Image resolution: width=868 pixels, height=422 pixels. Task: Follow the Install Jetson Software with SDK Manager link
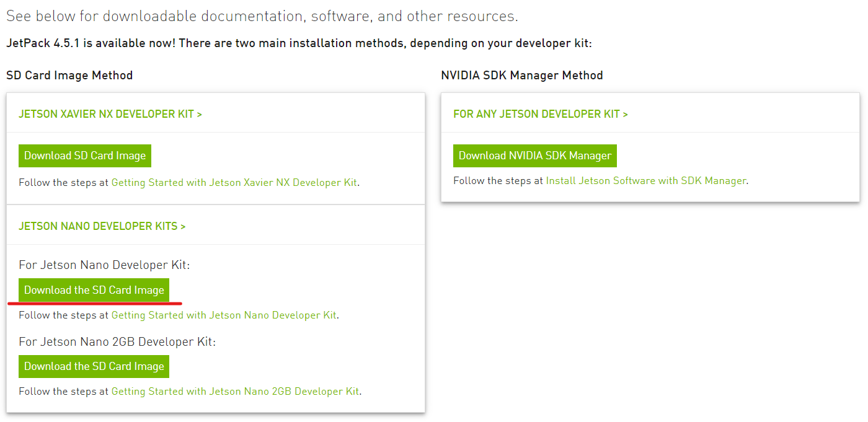click(x=646, y=181)
